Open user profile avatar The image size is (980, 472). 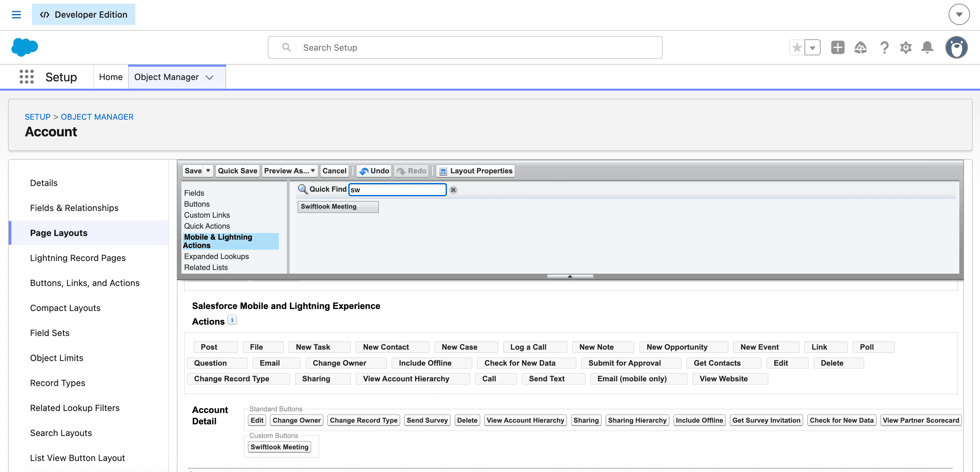[956, 48]
